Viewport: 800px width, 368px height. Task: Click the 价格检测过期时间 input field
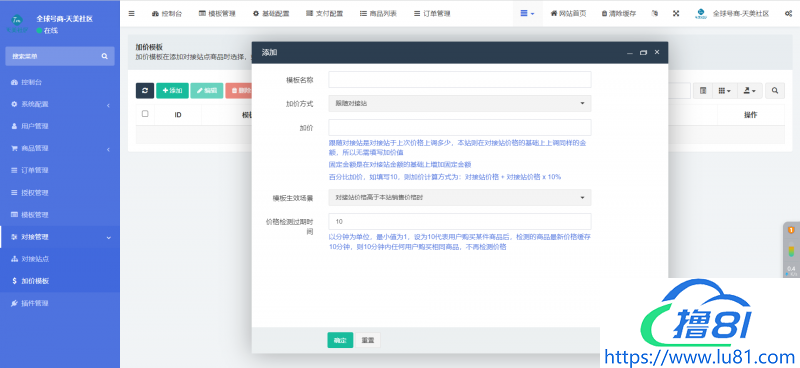[x=460, y=222]
